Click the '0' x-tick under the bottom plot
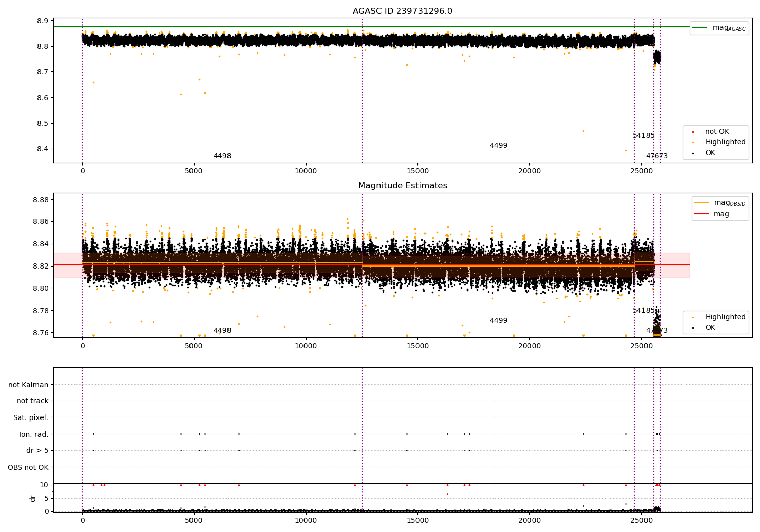 [82, 520]
